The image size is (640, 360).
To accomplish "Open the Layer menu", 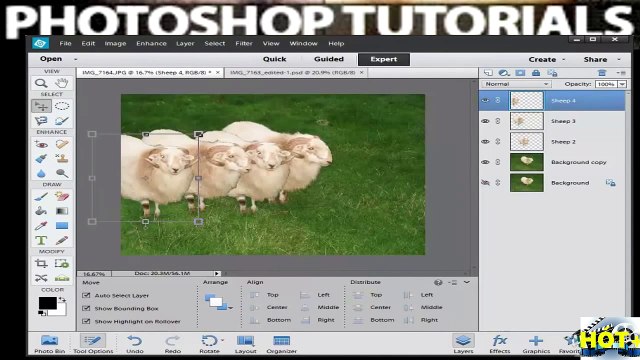I will coord(185,43).
